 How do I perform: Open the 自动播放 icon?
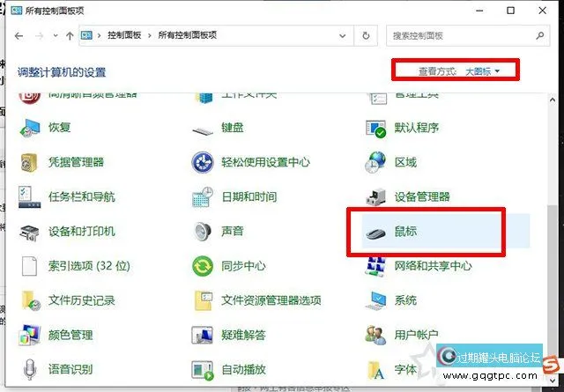coord(203,371)
